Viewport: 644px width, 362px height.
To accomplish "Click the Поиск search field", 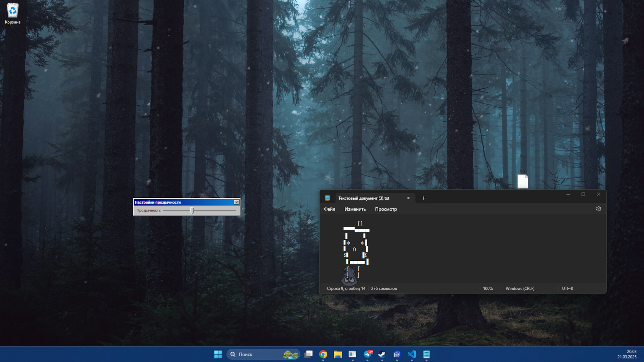I will [x=263, y=354].
